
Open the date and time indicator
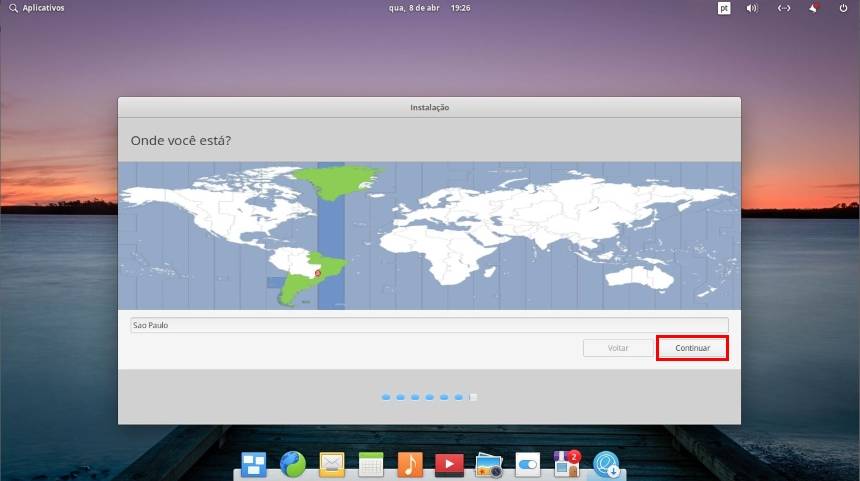429,8
